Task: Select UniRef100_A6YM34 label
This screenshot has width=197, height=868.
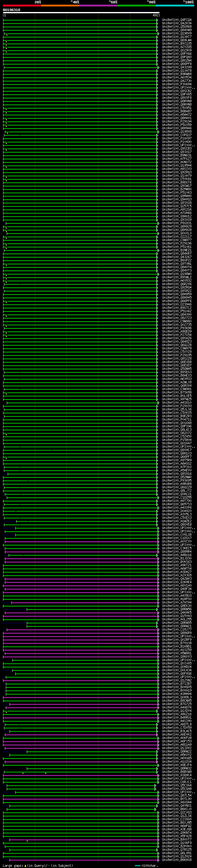Action: (x=176, y=78)
